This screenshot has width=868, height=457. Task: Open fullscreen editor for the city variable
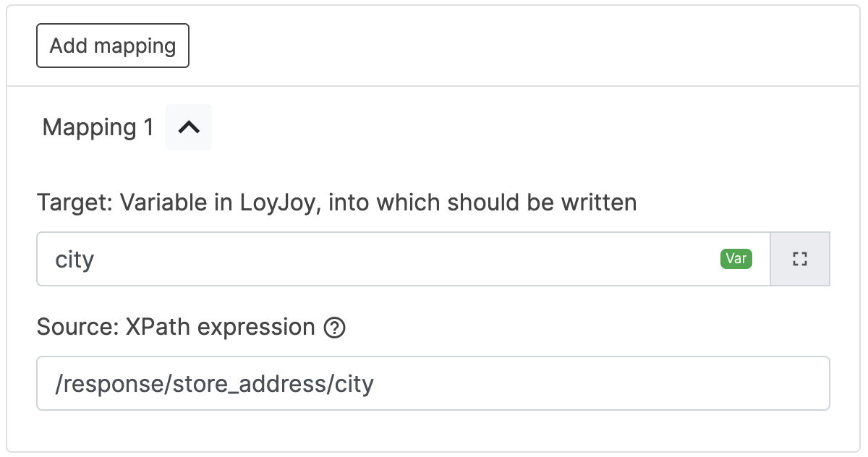pos(799,259)
